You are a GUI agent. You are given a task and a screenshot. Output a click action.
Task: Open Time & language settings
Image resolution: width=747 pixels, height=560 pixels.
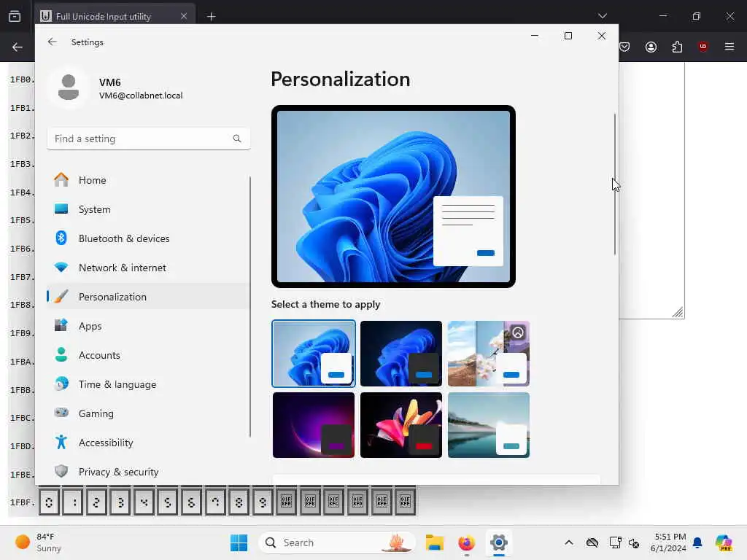(148, 384)
